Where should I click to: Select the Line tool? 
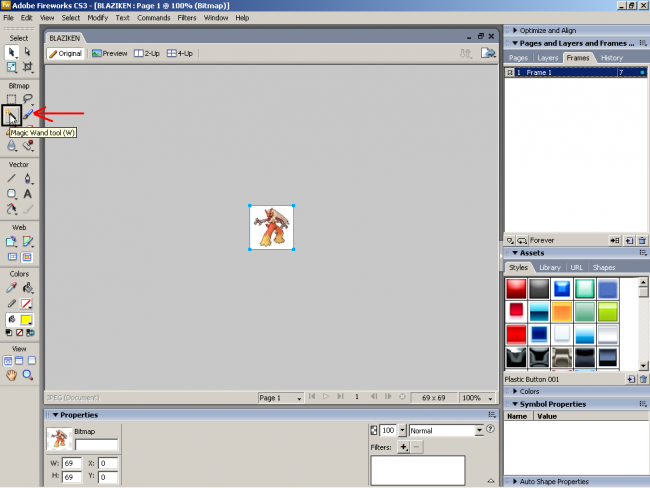[x=11, y=178]
